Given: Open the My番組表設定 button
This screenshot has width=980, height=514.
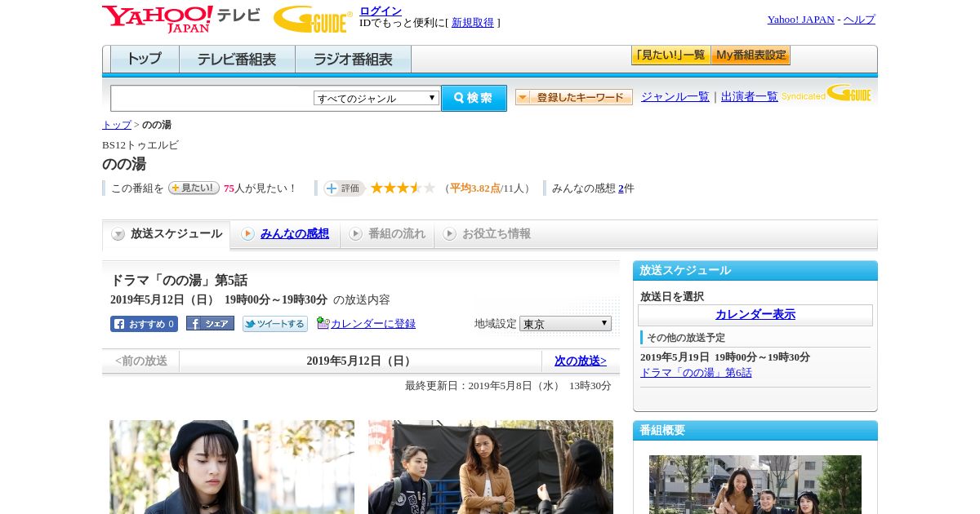Looking at the screenshot, I should tap(751, 55).
